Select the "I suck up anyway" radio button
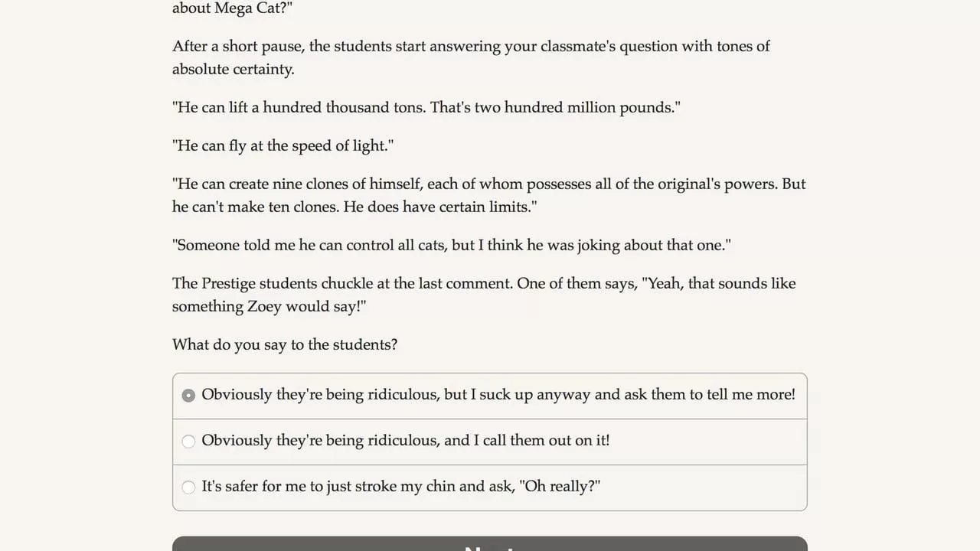Viewport: 980px width, 551px height. [188, 396]
